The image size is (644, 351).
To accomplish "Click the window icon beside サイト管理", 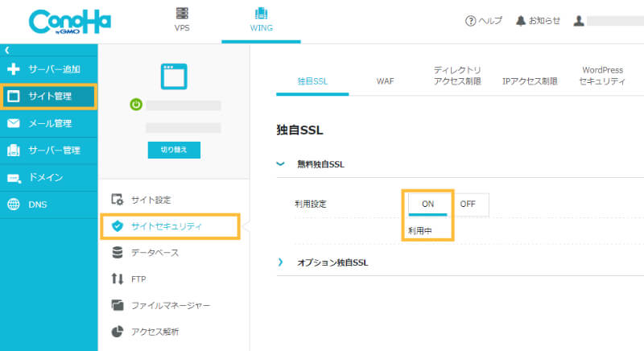I will click(14, 96).
